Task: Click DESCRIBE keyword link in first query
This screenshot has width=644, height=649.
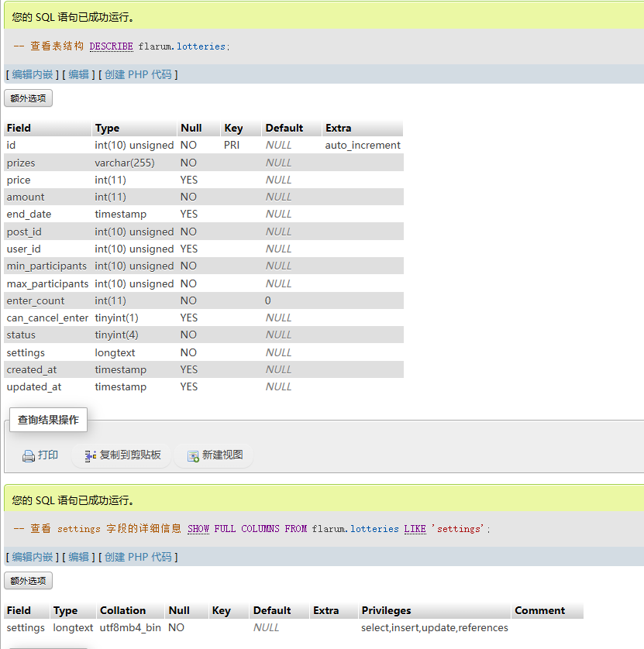Action: (x=111, y=46)
